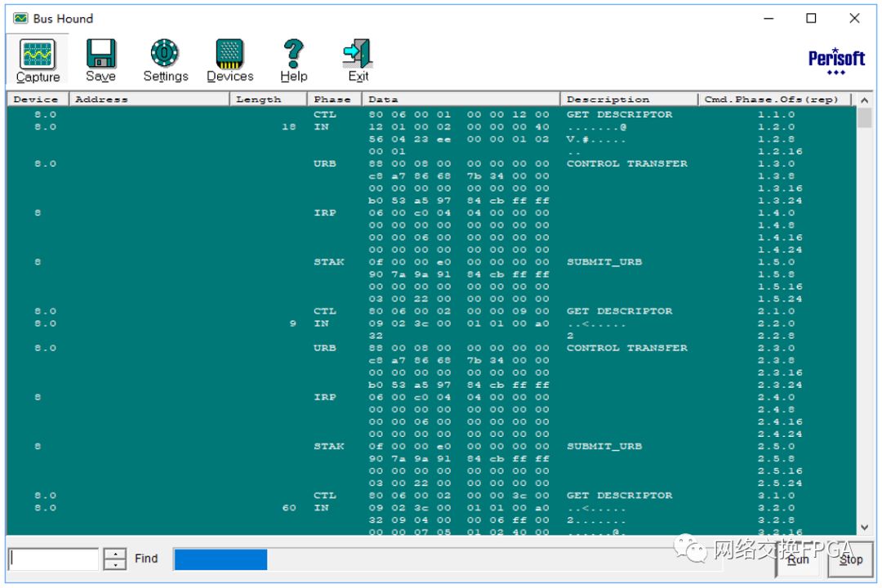The height and width of the screenshot is (588, 882).
Task: Click the Exit door icon
Action: 358,54
